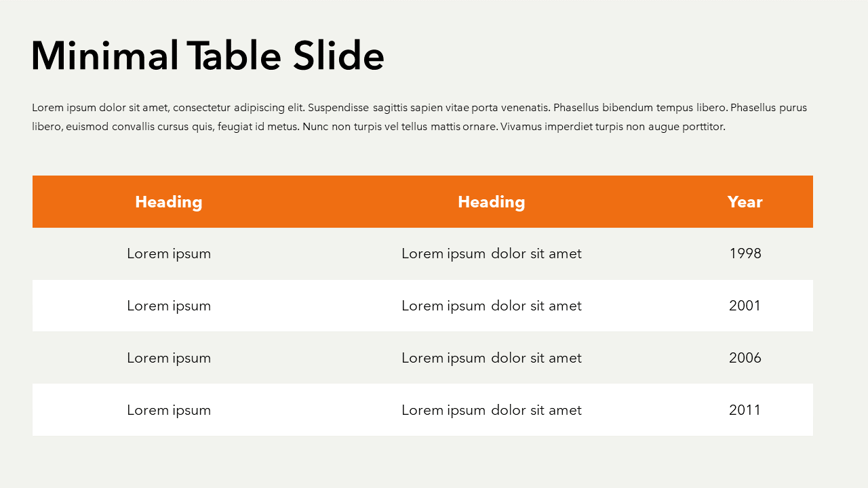Click the middle column "Heading" header cell

[492, 202]
